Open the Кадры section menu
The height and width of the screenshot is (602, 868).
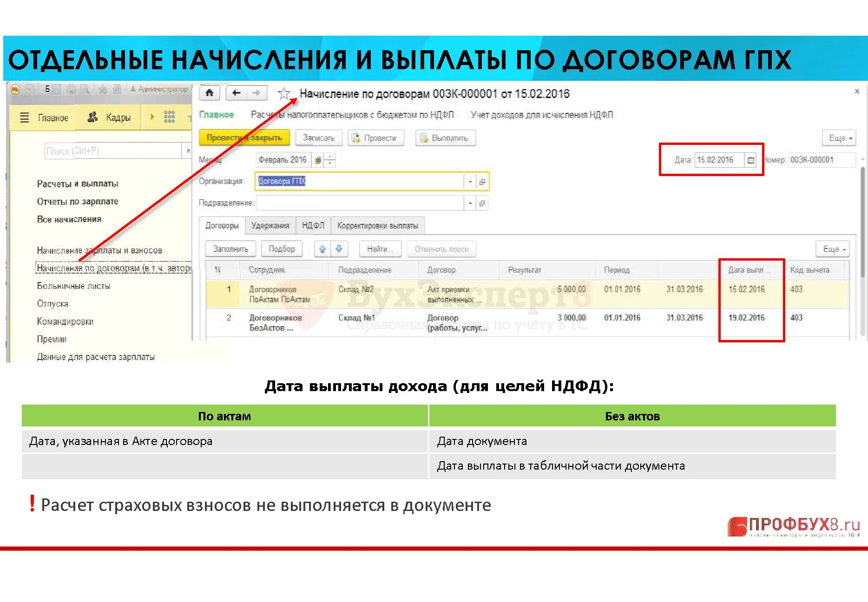click(x=118, y=118)
